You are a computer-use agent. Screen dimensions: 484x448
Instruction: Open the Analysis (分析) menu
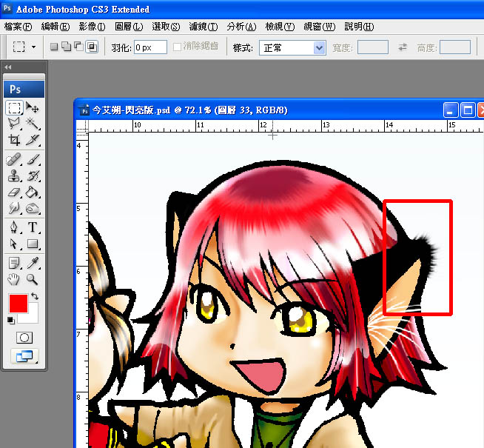click(x=241, y=27)
